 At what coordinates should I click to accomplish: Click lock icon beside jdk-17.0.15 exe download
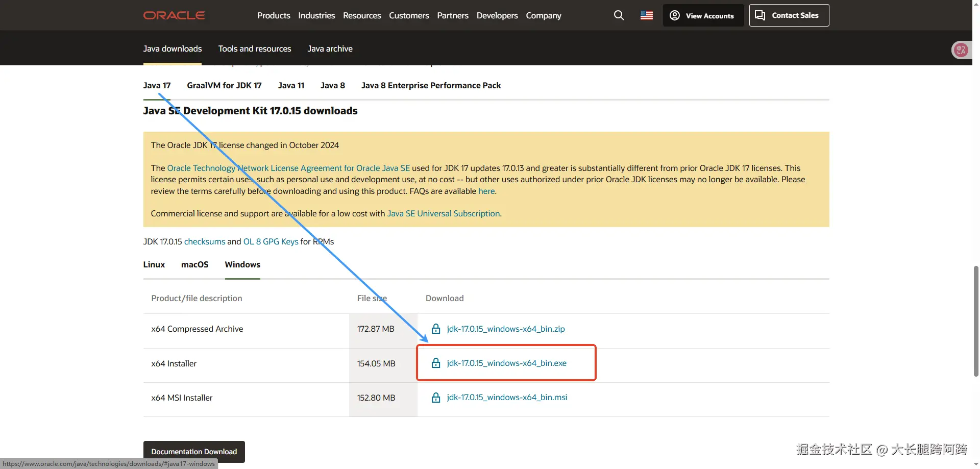pyautogui.click(x=436, y=363)
